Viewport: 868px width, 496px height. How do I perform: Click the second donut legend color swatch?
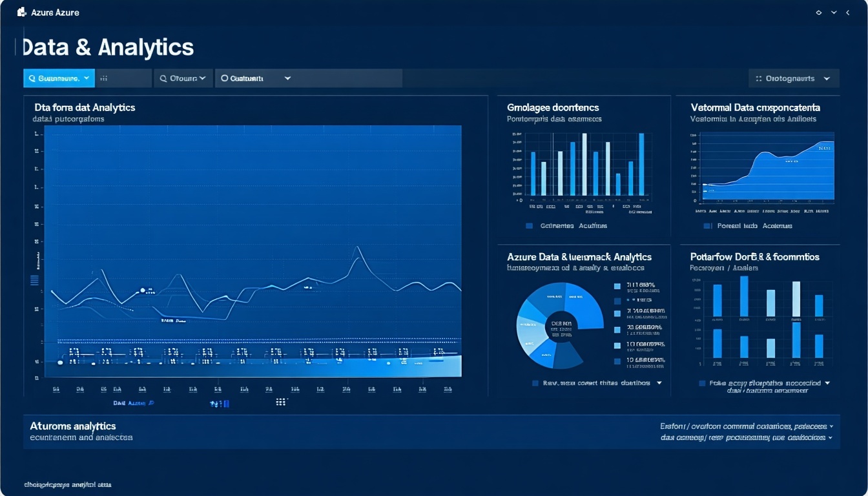click(617, 300)
